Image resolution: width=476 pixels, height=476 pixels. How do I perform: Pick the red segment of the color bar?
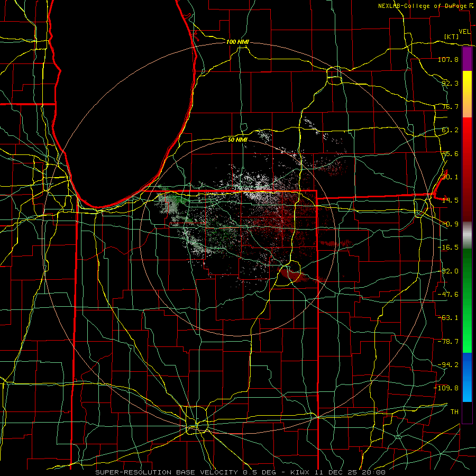(467, 169)
